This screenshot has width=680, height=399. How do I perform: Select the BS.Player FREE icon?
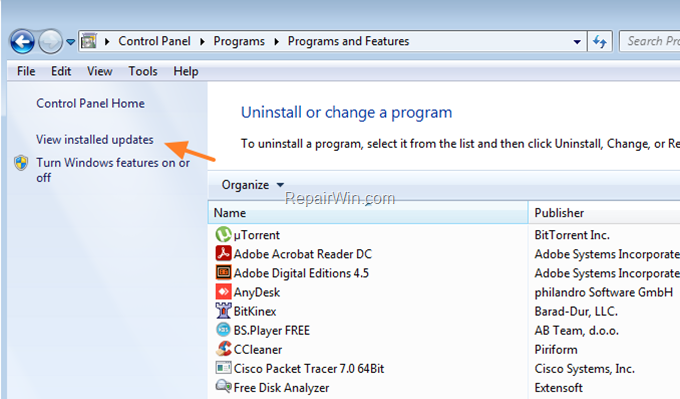click(x=223, y=330)
